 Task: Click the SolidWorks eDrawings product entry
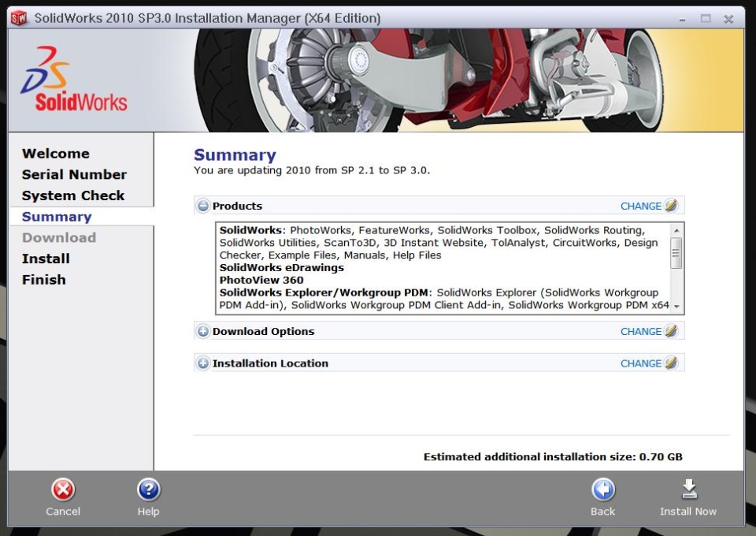tap(282, 267)
